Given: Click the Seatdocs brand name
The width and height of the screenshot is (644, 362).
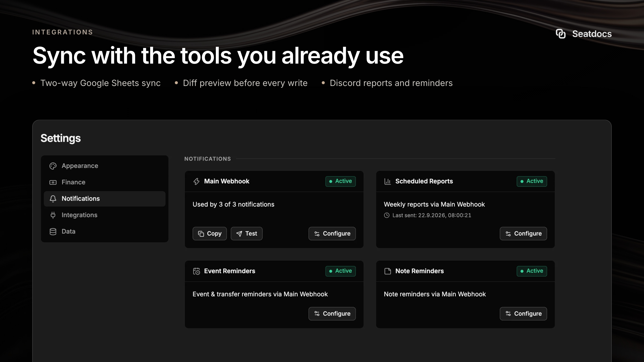Looking at the screenshot, I should [x=592, y=34].
